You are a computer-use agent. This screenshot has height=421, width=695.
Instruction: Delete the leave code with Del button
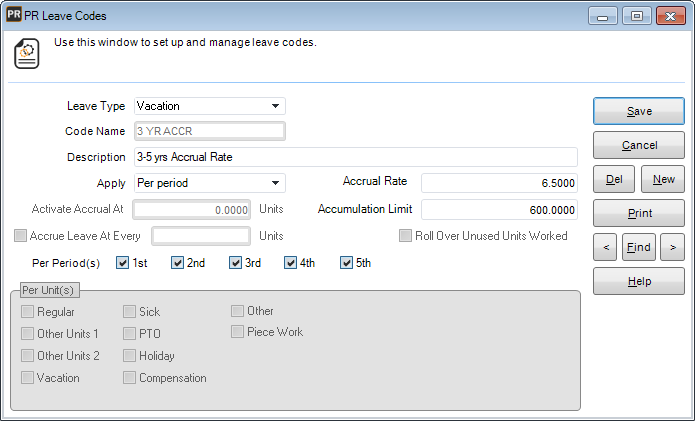[613, 179]
